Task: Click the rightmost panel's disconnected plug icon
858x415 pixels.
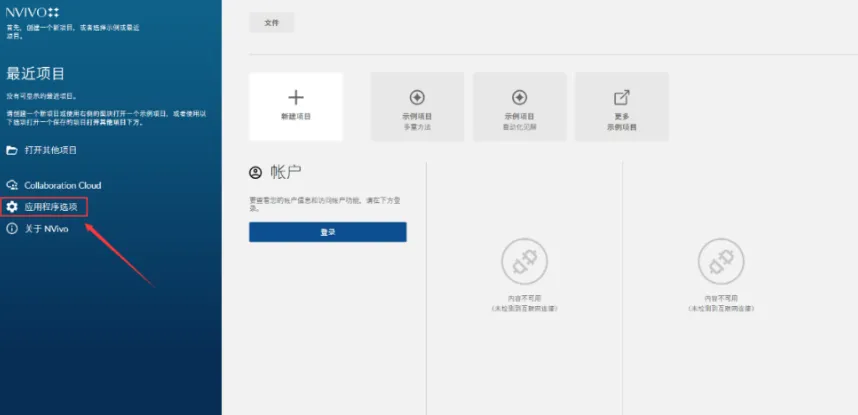Action: coord(721,261)
